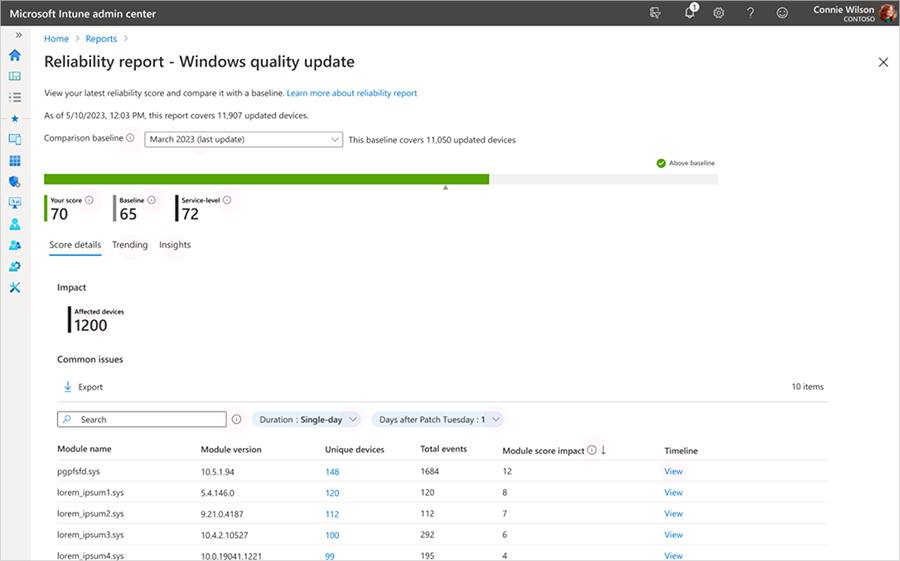Show Module score impact info icon

[x=592, y=450]
